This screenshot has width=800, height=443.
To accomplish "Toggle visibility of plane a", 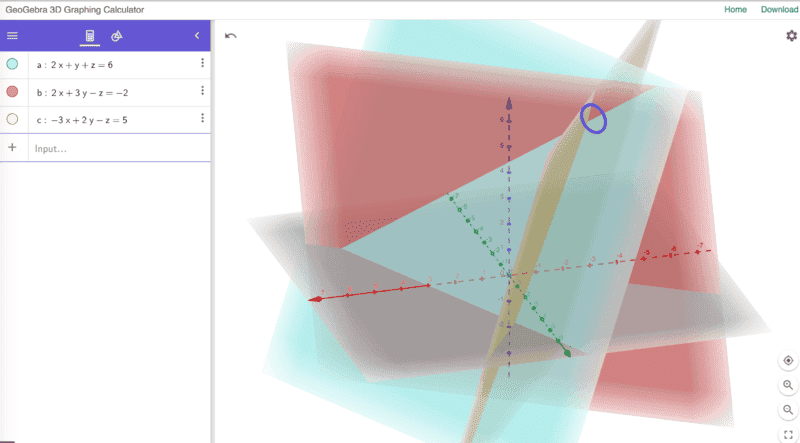I will (12, 64).
